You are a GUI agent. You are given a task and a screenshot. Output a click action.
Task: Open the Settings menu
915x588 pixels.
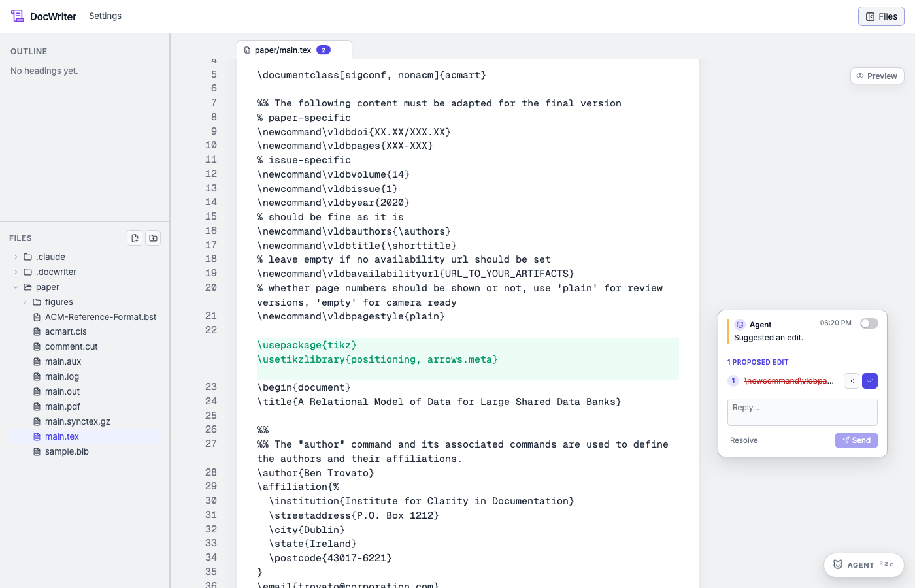pos(105,16)
